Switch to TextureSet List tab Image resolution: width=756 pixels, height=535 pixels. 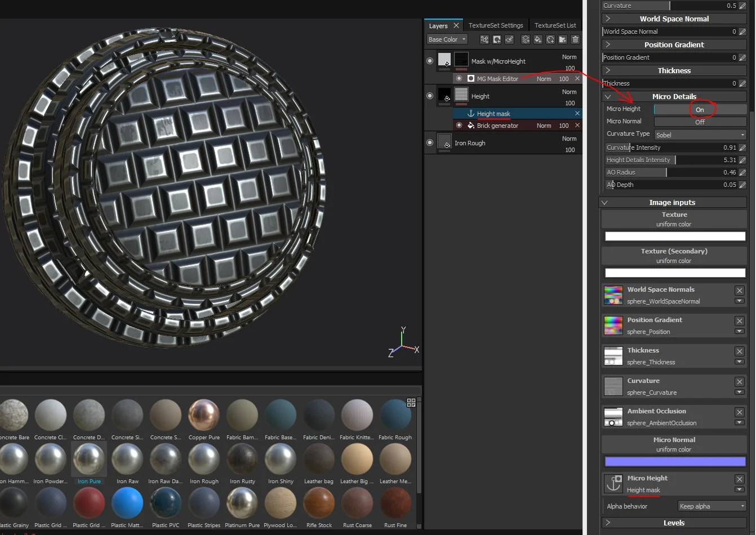(555, 25)
